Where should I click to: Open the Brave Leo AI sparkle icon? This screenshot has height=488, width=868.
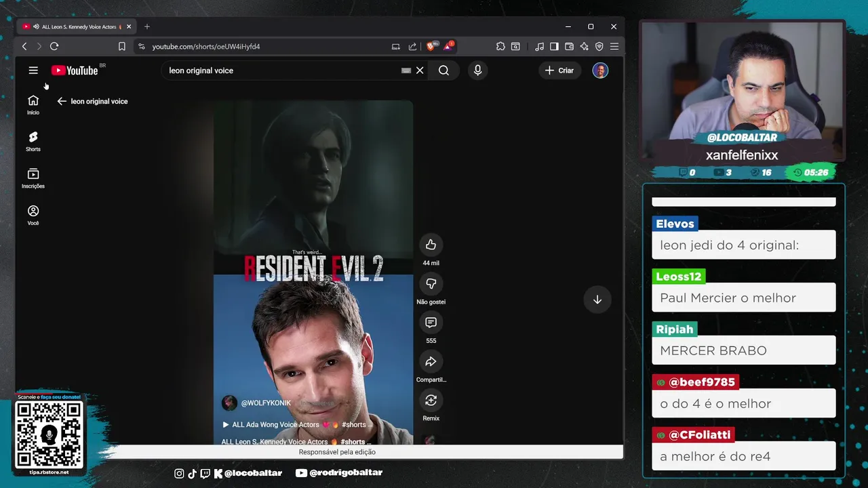tap(584, 46)
